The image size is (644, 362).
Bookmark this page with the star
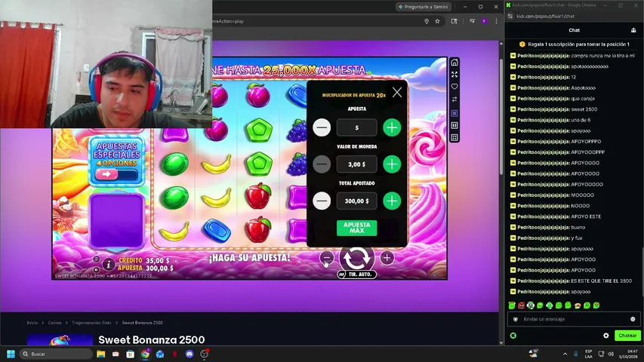[437, 21]
